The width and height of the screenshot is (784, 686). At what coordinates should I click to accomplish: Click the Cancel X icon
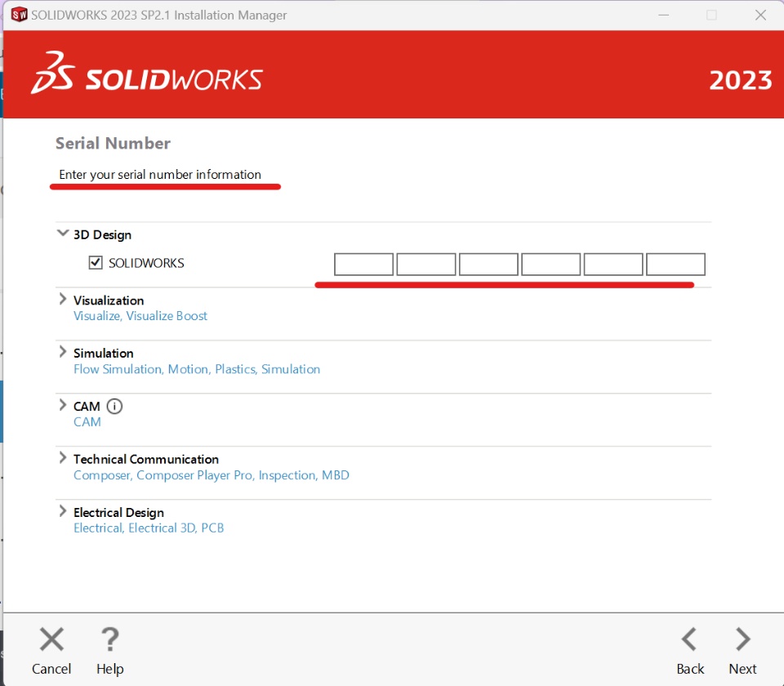click(51, 639)
